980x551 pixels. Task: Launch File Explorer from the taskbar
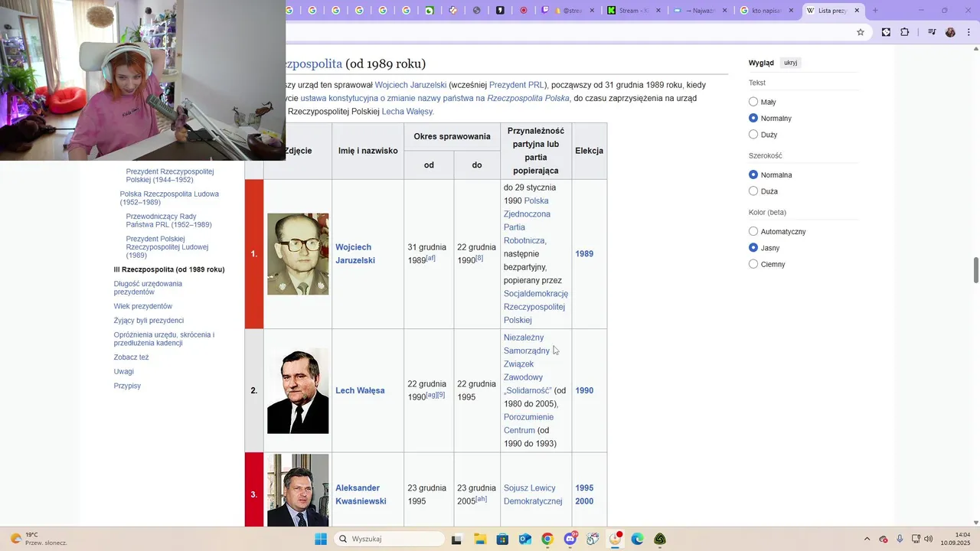[479, 539]
